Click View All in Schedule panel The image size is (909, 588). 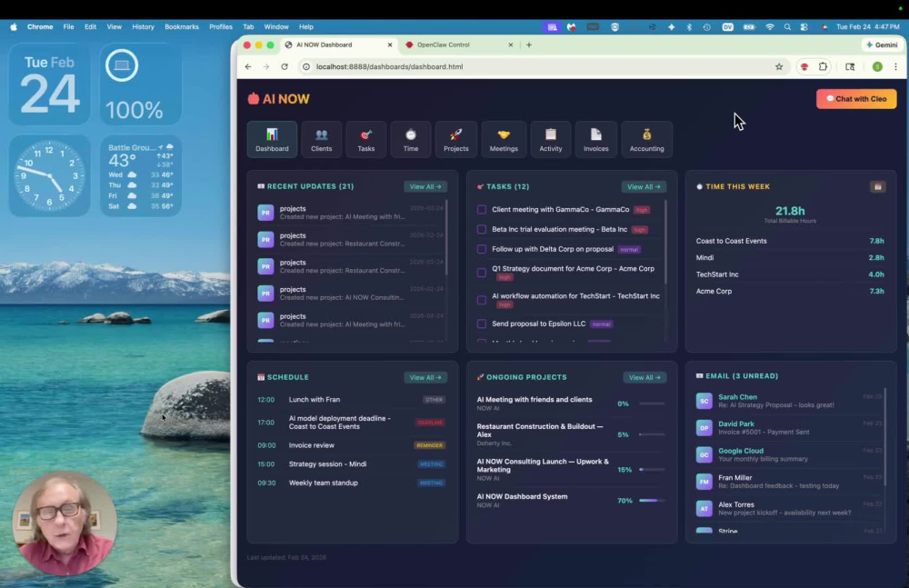point(425,377)
